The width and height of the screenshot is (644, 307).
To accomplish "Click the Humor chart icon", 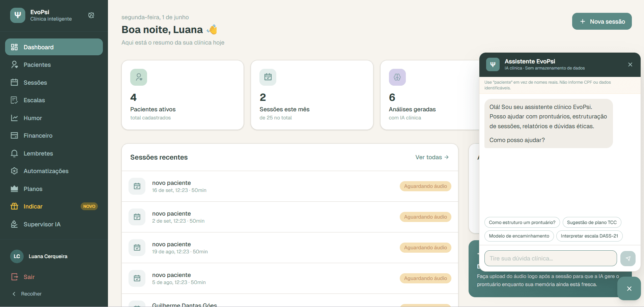I will tap(14, 118).
